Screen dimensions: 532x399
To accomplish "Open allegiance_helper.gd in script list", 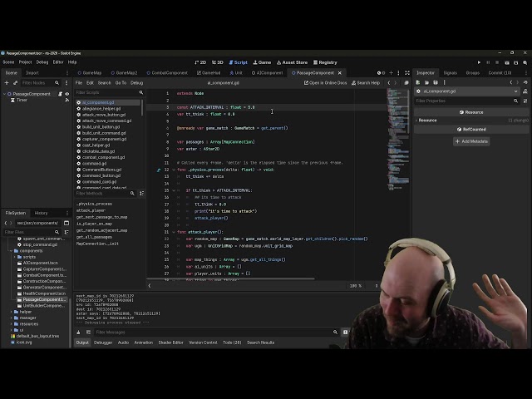I will pyautogui.click(x=101, y=109).
